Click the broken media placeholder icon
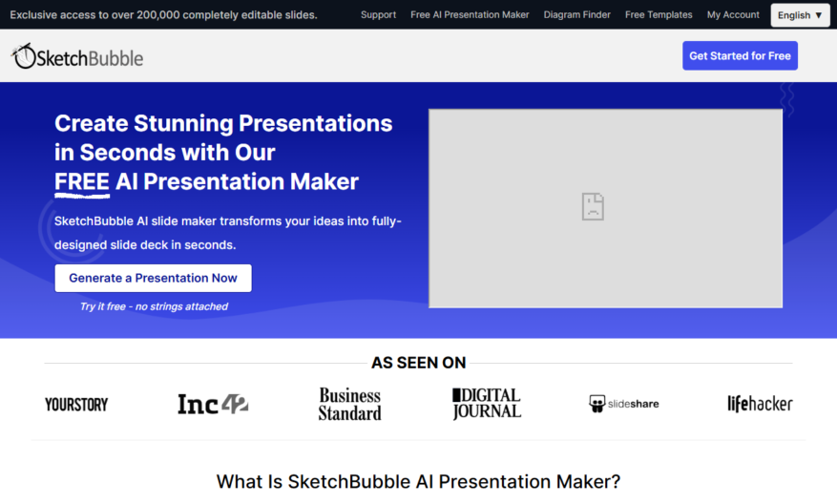The image size is (837, 504). tap(593, 206)
